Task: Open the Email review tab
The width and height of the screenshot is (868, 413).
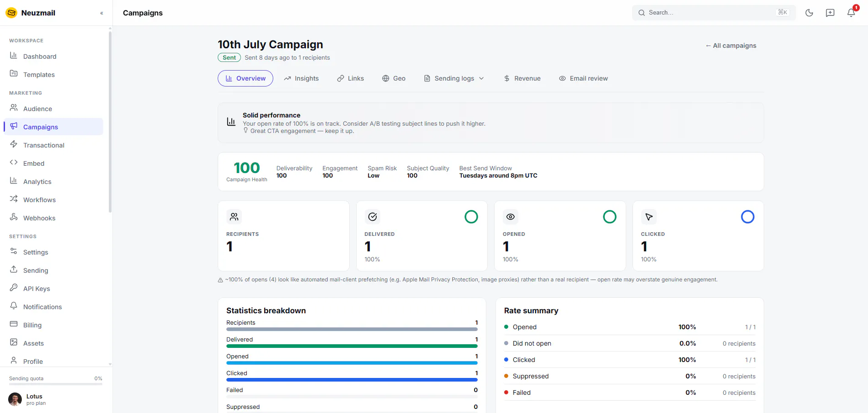Action: 583,78
